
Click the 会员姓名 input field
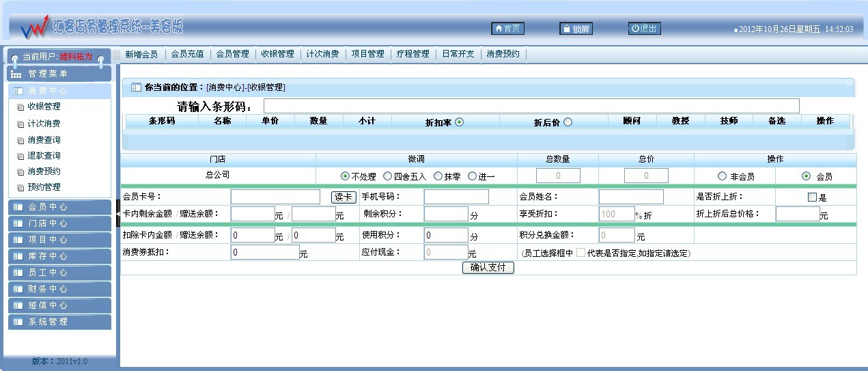[631, 197]
